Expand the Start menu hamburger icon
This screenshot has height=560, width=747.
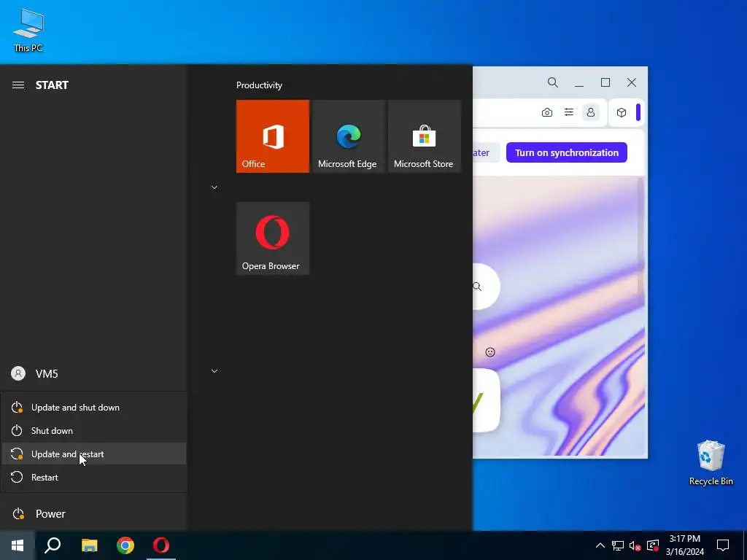(x=18, y=85)
